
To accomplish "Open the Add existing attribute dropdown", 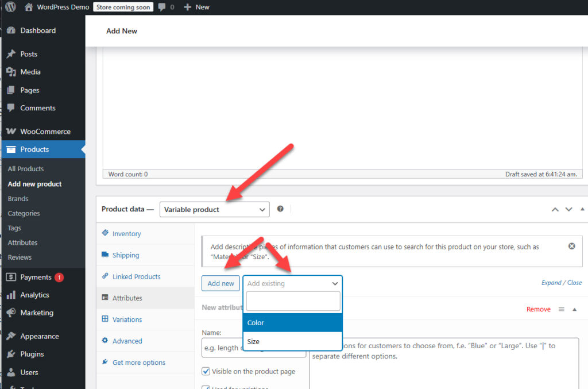I will tap(292, 283).
